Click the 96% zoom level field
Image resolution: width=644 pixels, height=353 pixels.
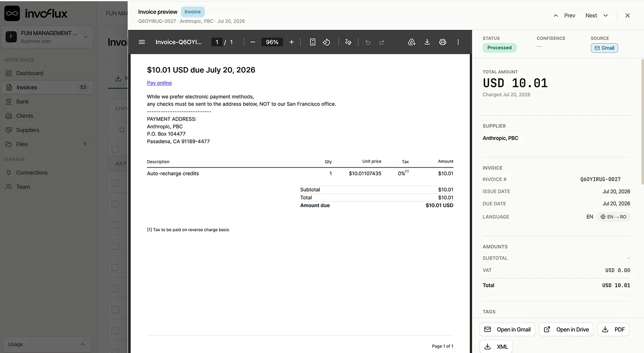point(272,42)
